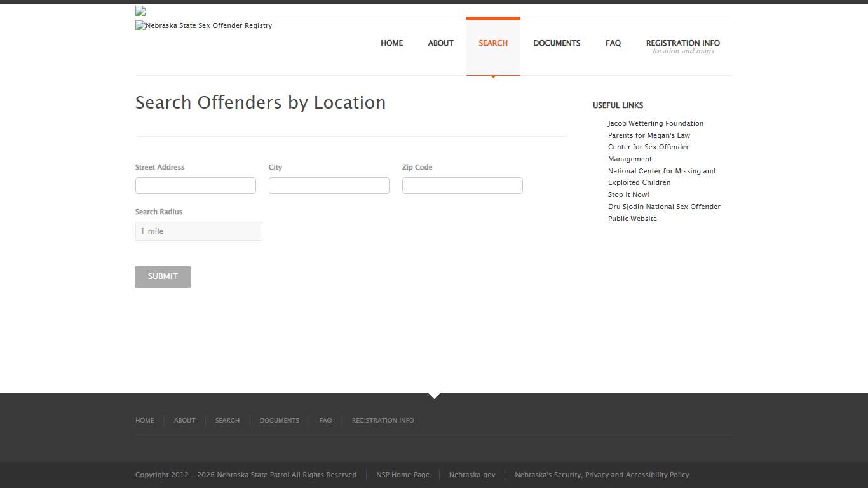Click the Street Address input field

coord(195,185)
